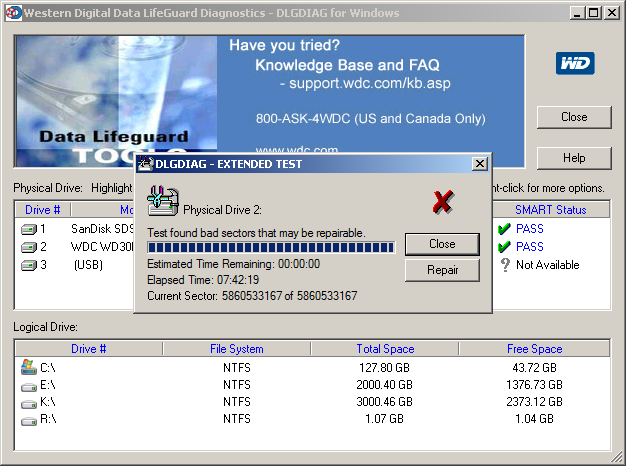The height and width of the screenshot is (466, 626).
Task: Click NTFS file system for K:\ row
Action: point(237,402)
